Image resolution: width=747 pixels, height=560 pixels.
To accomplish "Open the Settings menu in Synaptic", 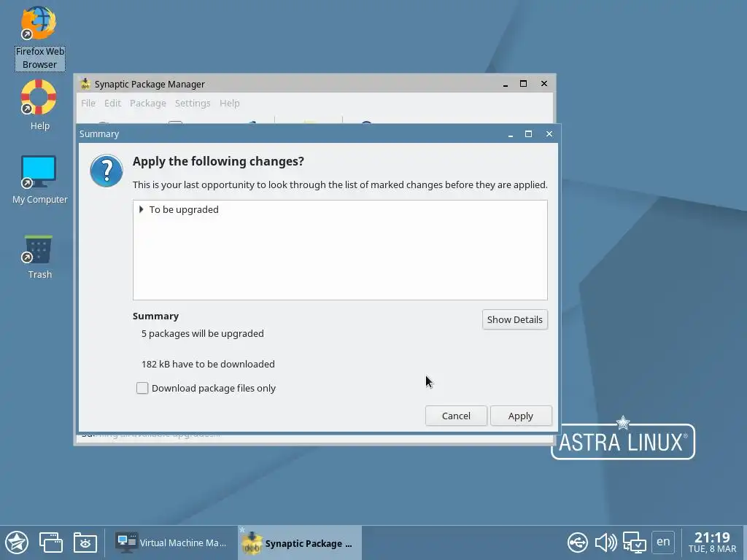I will click(193, 103).
